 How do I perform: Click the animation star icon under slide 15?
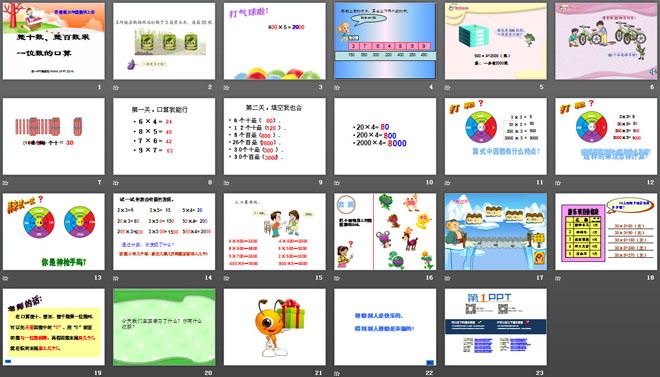(226, 278)
